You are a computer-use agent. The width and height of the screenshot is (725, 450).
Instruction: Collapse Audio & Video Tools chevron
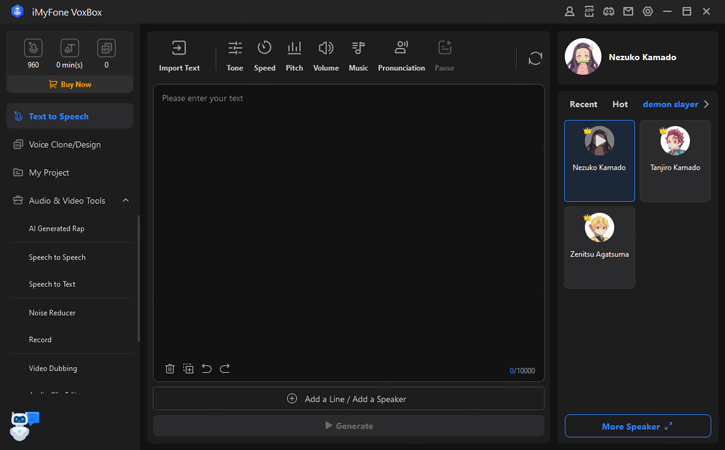point(125,200)
